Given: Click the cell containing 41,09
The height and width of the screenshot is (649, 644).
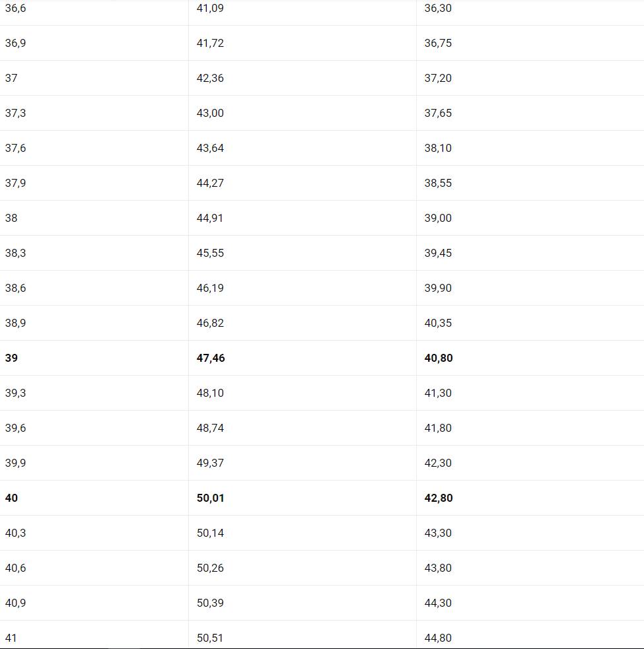Looking at the screenshot, I should (210, 9).
